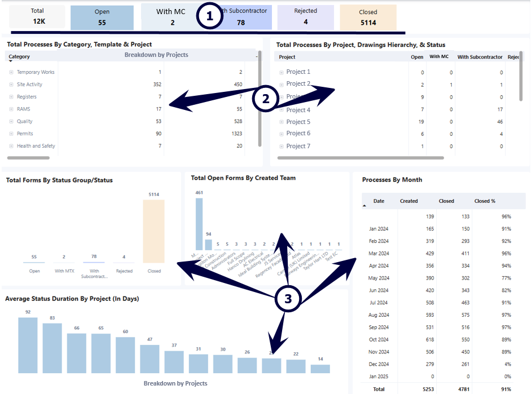The image size is (532, 394).
Task: Expand Project 1 in hierarchy table
Action: (282, 73)
